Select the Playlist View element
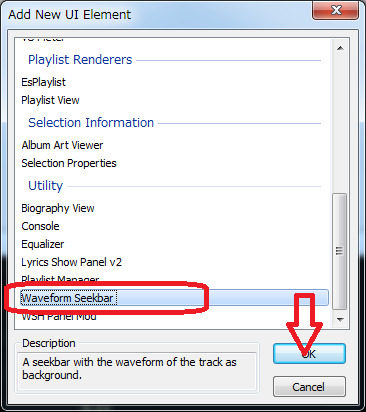The width and height of the screenshot is (366, 412). [x=50, y=100]
